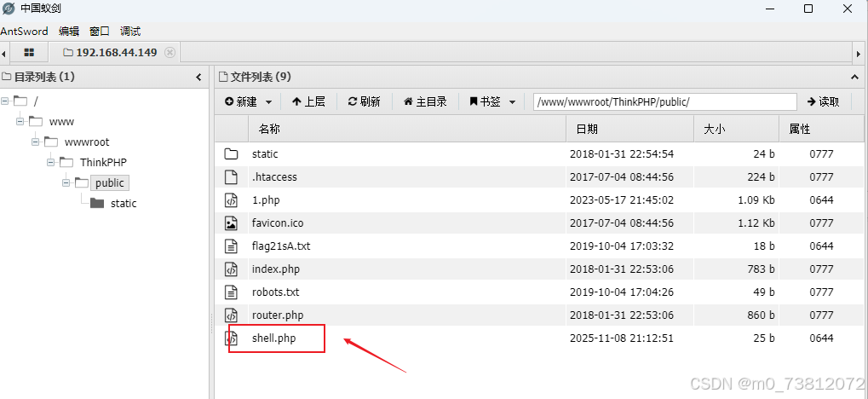Click the AntSword app icon in title bar
Screen dimensions: 868x399
coord(9,9)
